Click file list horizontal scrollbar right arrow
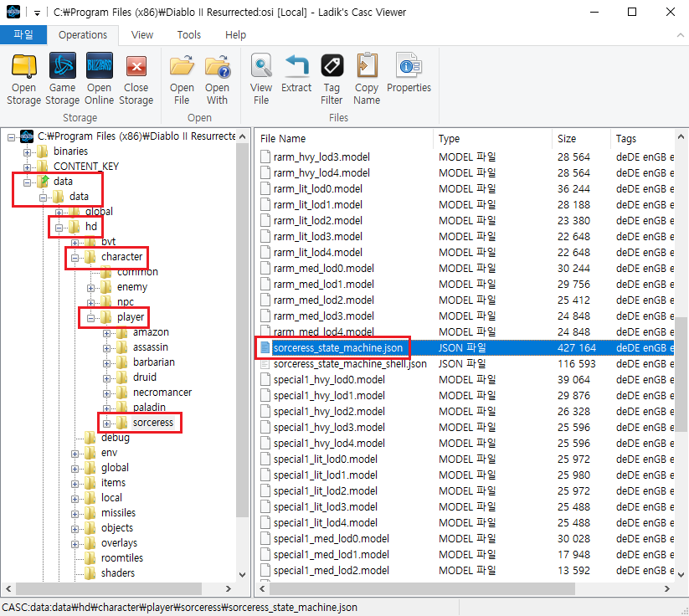 [667, 588]
